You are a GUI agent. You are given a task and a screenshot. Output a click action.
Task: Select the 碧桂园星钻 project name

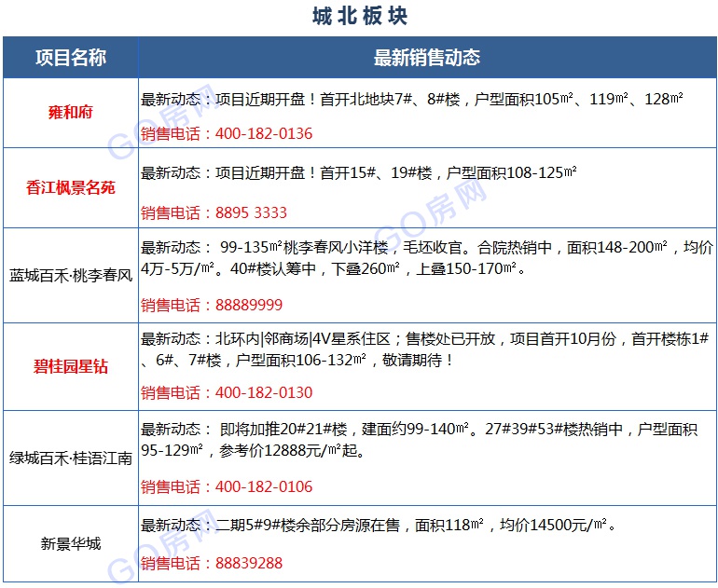pyautogui.click(x=71, y=366)
